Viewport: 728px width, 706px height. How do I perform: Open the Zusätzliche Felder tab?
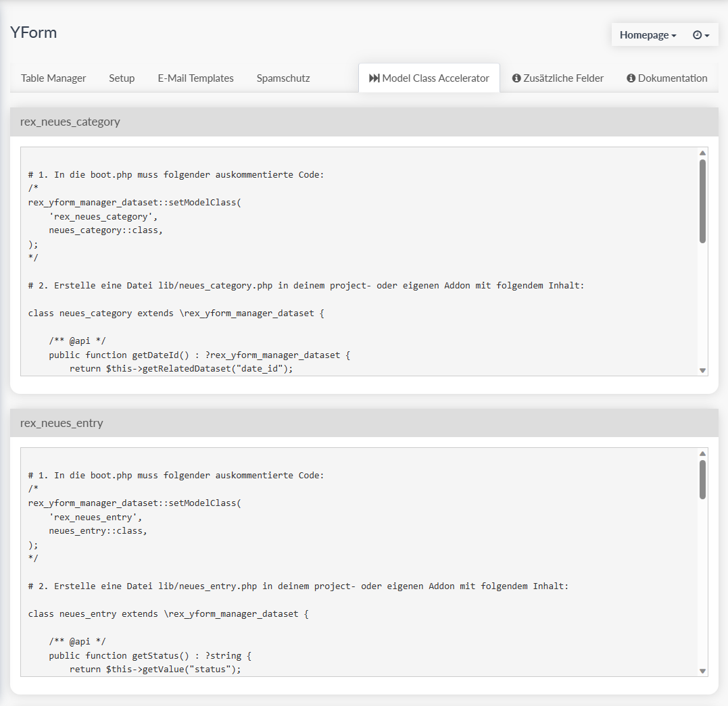(558, 78)
